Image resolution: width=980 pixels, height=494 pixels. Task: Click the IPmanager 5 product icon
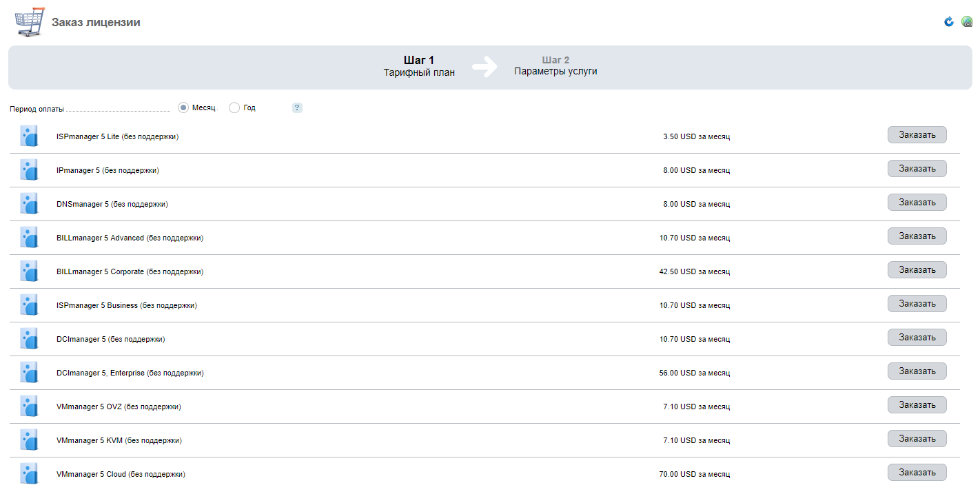click(x=29, y=169)
